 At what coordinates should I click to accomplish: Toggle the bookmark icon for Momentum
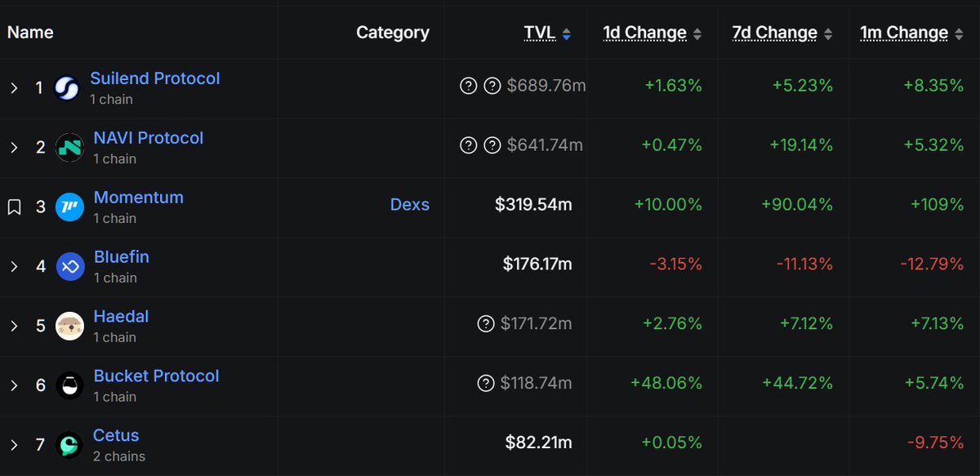(14, 207)
